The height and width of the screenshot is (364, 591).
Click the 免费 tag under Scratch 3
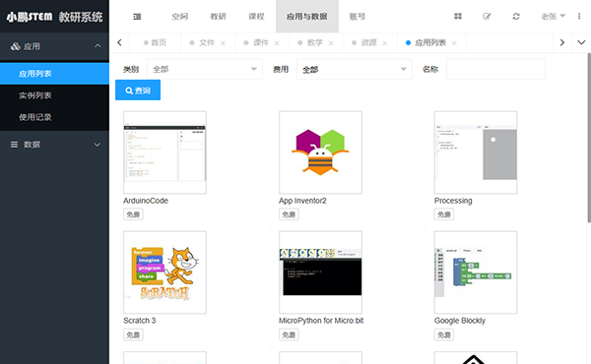click(133, 335)
